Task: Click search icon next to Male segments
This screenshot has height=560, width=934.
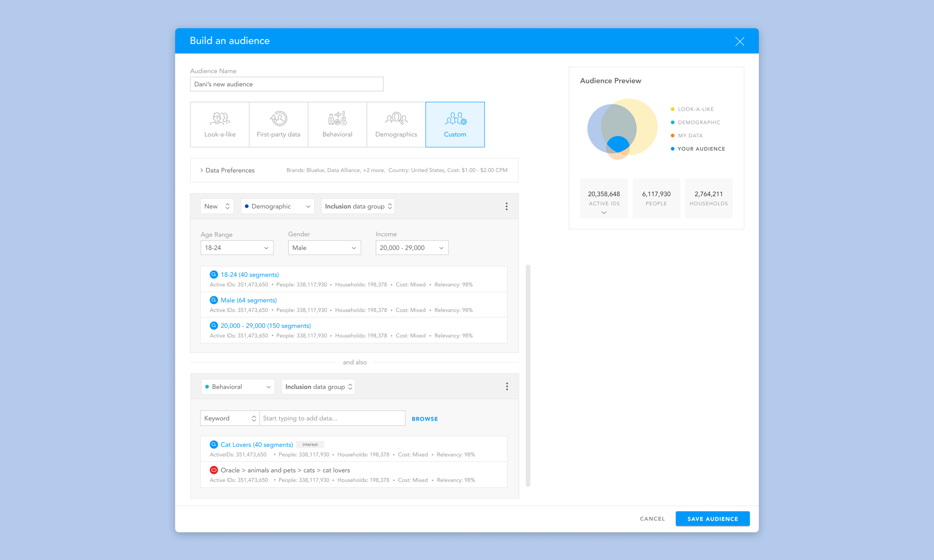Action: coord(214,300)
